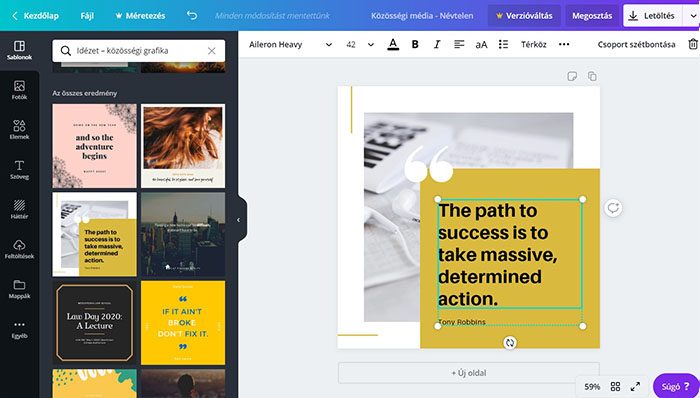Select the dark city skyline template
Viewport: 700px width, 398px height.
coord(183,234)
